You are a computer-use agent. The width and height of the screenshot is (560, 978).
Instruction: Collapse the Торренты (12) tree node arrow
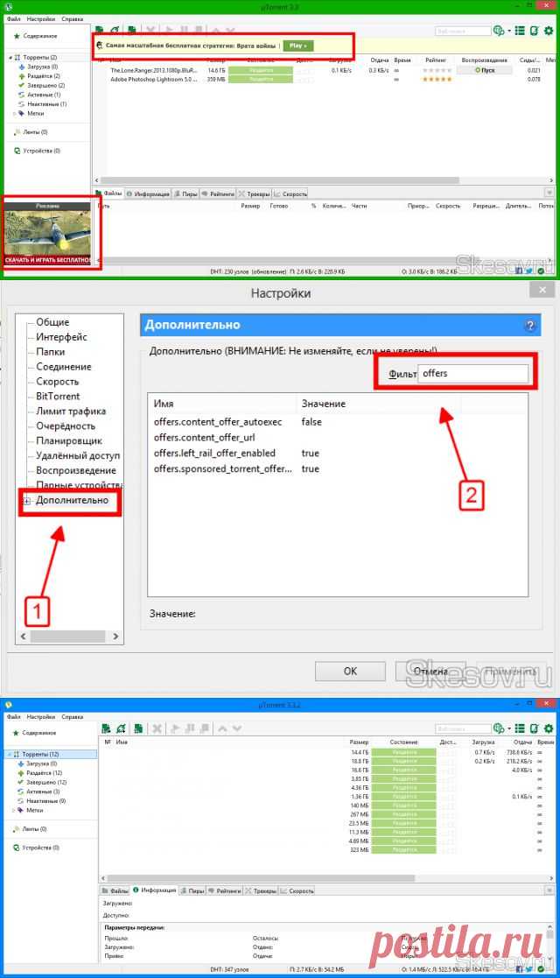pos(10,754)
